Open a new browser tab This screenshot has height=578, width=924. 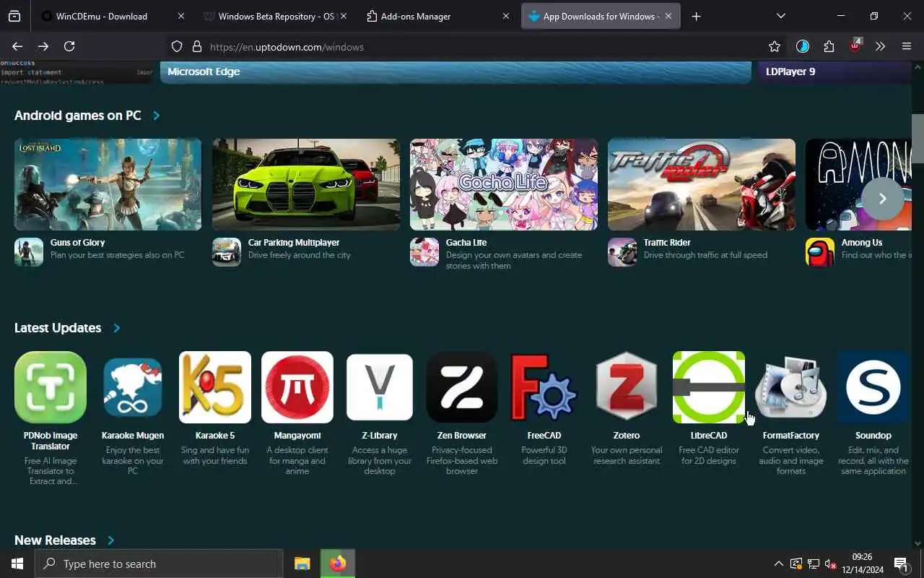(x=696, y=16)
